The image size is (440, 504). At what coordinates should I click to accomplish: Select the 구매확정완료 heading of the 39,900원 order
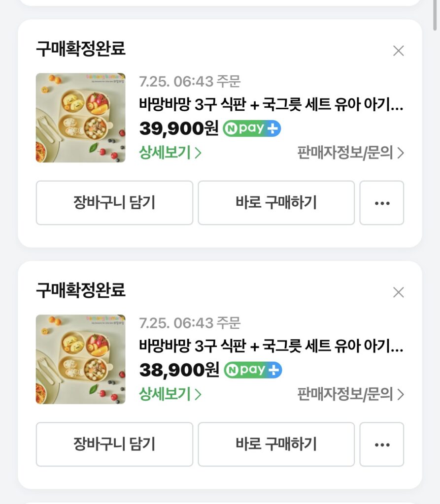(80, 49)
